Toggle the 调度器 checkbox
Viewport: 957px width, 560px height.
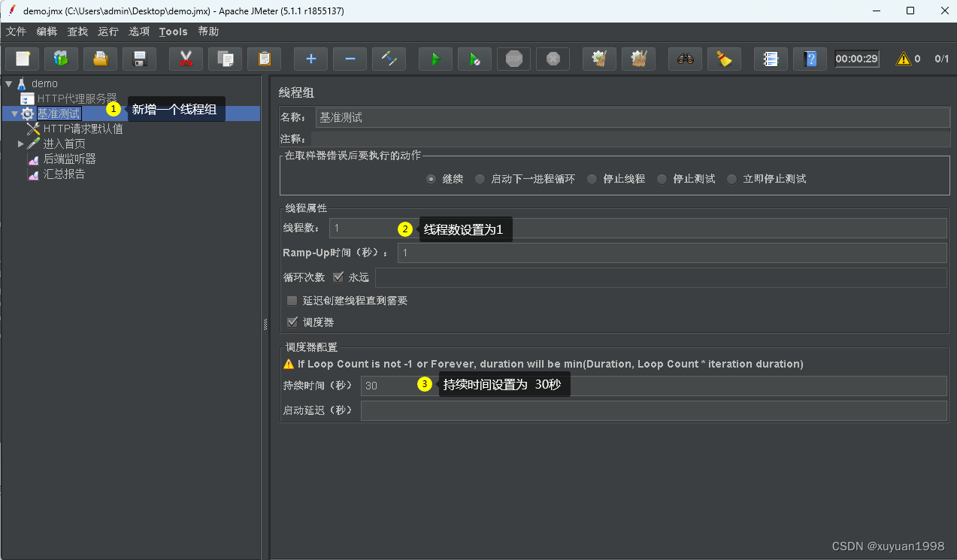tap(292, 322)
